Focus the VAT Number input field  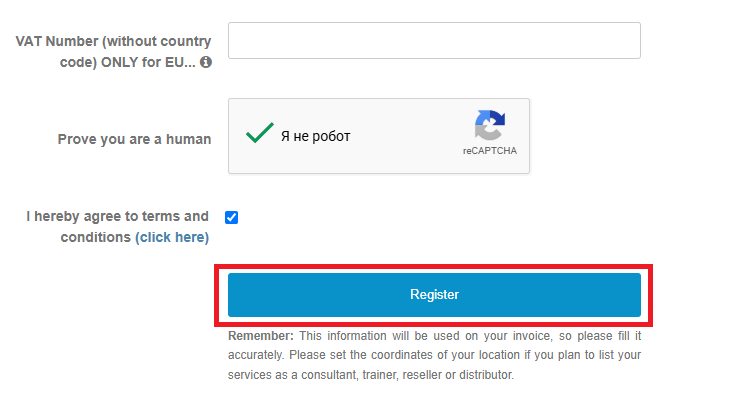pyautogui.click(x=434, y=41)
